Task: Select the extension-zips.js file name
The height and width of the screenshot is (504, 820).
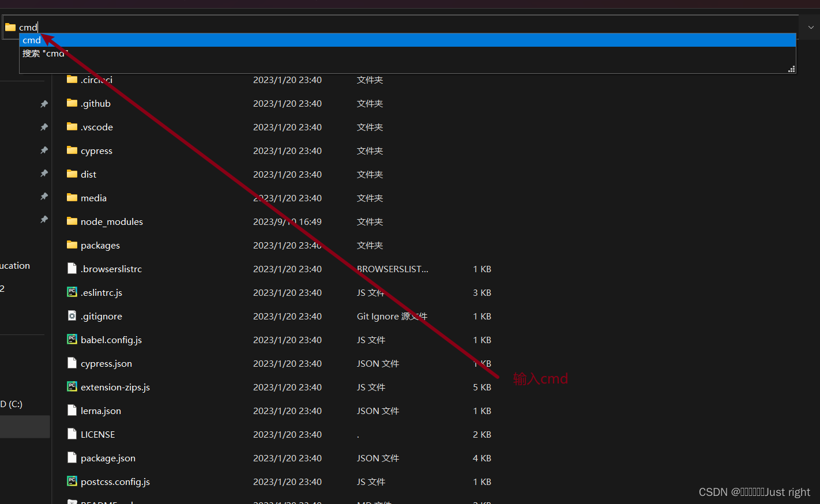Action: click(115, 388)
